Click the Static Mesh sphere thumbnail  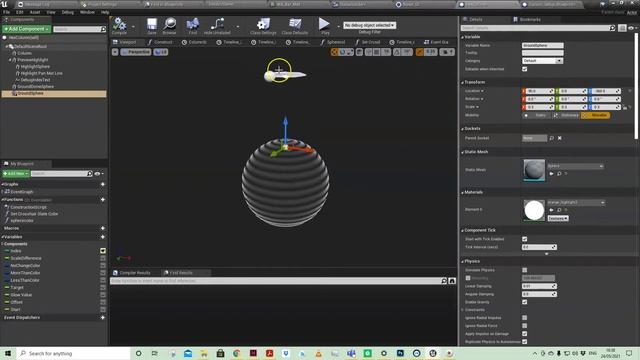click(x=534, y=170)
